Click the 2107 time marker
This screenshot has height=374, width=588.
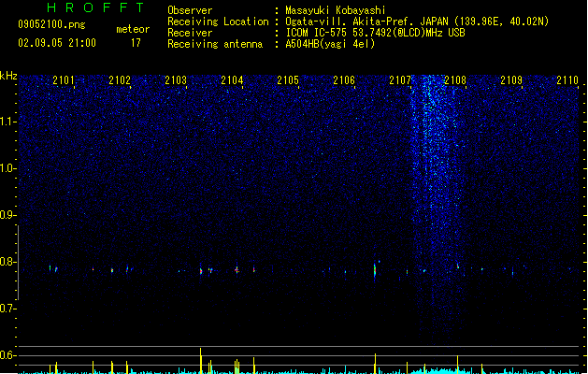(x=400, y=80)
